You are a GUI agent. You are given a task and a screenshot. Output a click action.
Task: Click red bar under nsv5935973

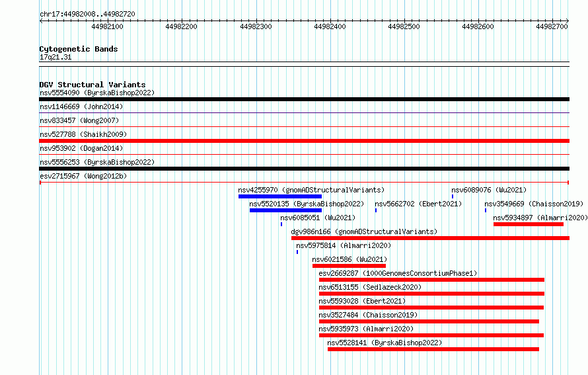coord(431,335)
